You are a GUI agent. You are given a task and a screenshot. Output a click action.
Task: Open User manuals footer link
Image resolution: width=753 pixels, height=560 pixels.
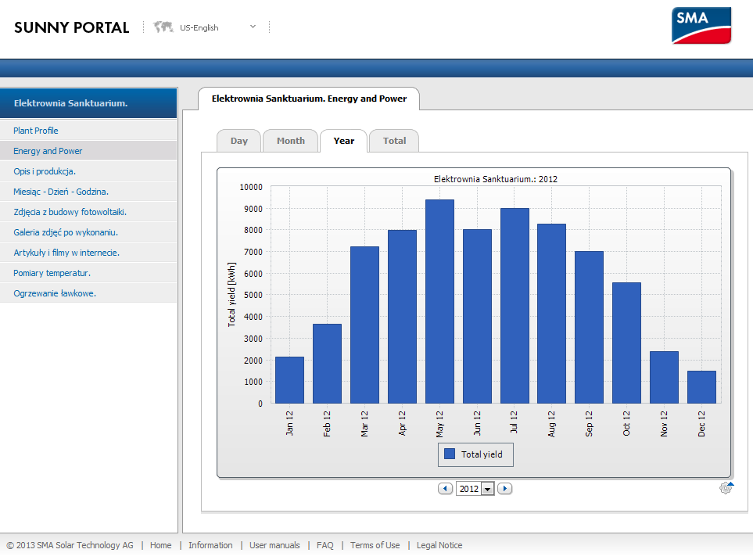[274, 545]
